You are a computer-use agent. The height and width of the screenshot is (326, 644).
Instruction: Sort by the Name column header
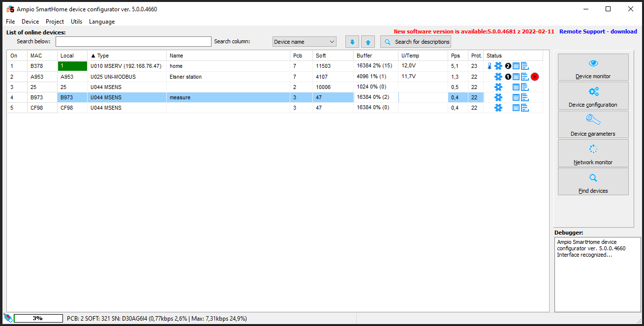point(228,56)
